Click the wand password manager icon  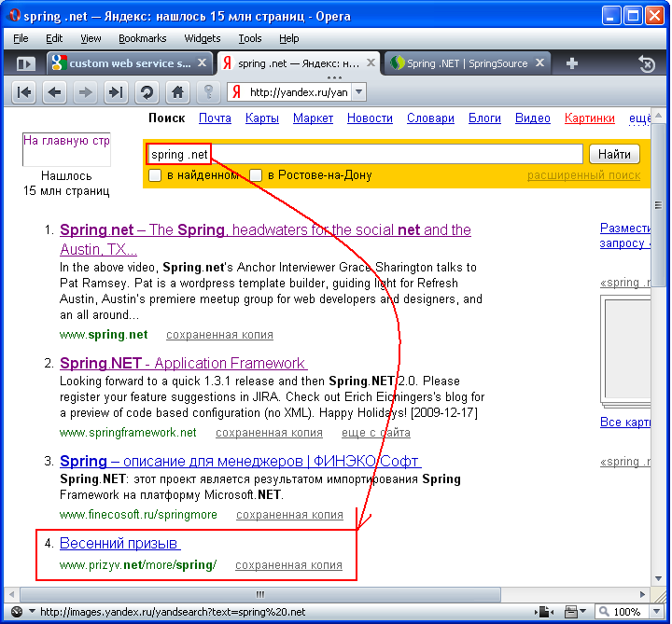208,92
